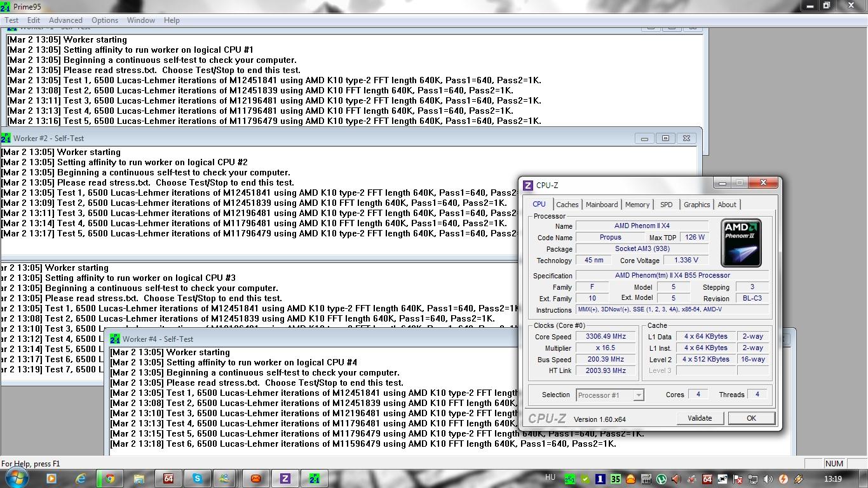Switch to the About tab in CPU-Z

click(x=727, y=205)
